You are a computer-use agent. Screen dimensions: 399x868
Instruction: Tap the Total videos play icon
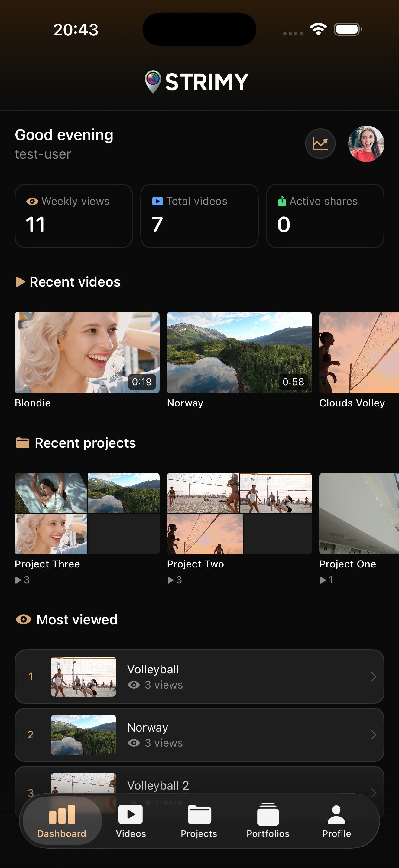[157, 202]
